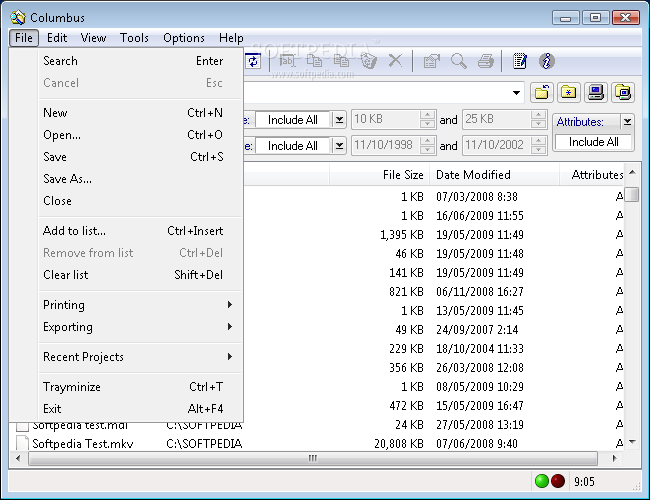The image size is (650, 500).
Task: Click the horizontal scrollbar right arrow
Action: pos(614,458)
